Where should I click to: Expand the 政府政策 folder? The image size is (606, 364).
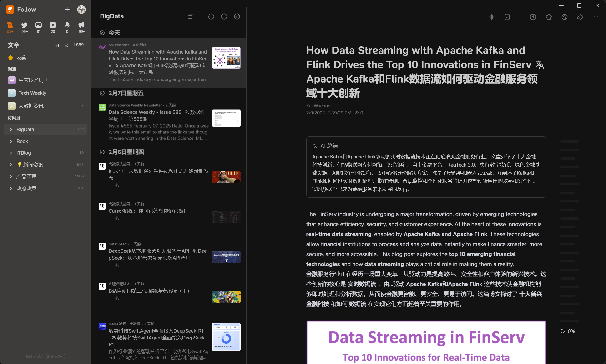point(11,188)
